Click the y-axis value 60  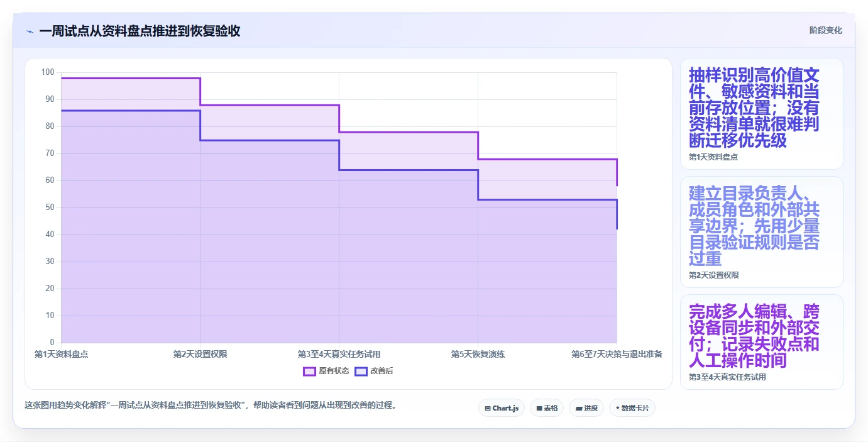(x=50, y=180)
